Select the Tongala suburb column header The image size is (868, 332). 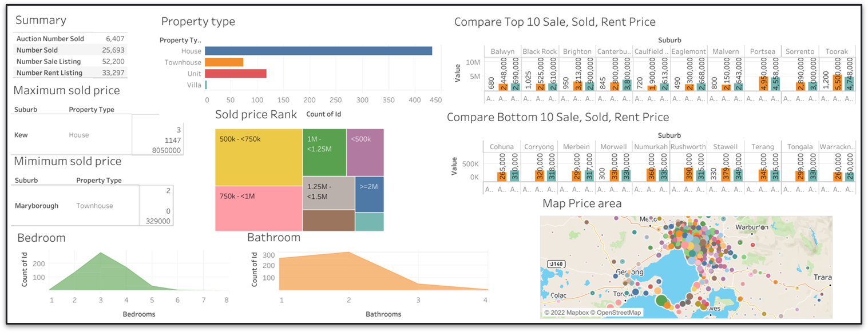[x=800, y=147]
